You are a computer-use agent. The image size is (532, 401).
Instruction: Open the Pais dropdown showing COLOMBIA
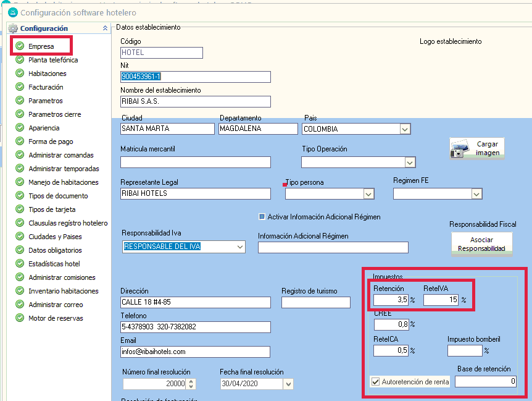coord(405,129)
